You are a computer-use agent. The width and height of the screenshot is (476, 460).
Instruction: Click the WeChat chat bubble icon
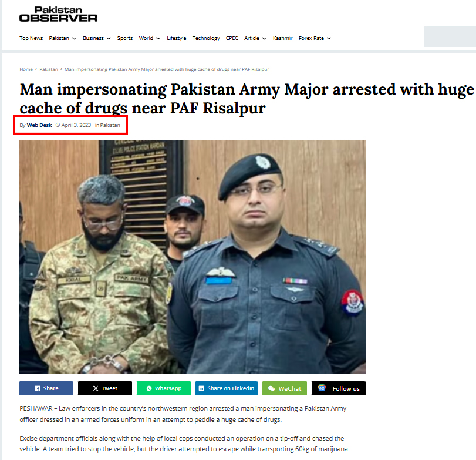coord(271,388)
